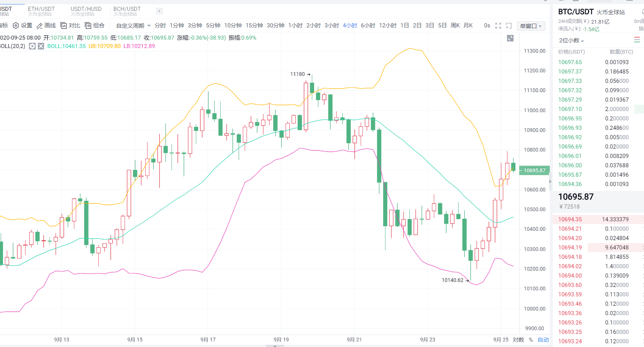
Task: Toggle logarithmic scale (对数)
Action: (518, 339)
